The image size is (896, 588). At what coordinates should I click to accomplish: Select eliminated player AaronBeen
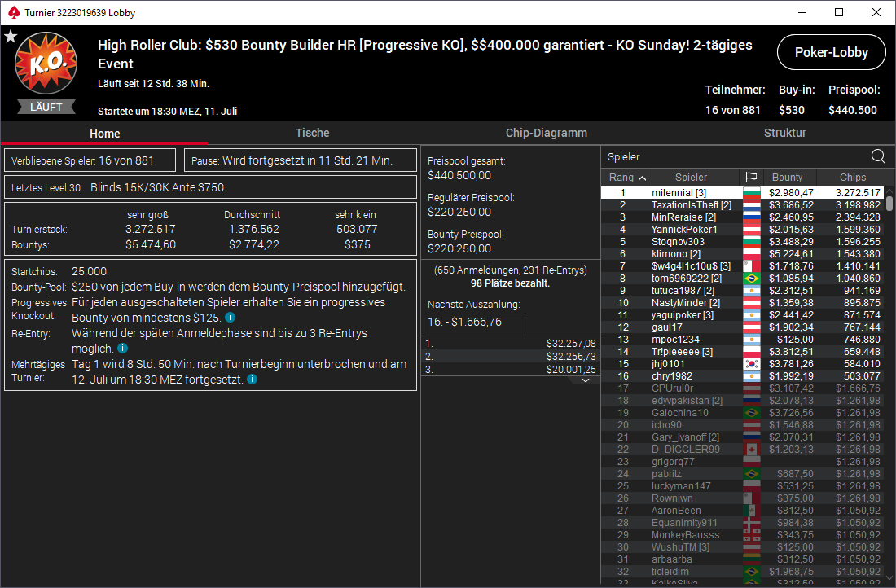742,511
